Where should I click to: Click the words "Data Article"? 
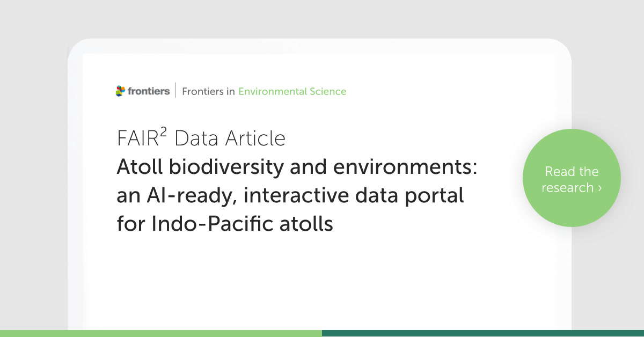[x=230, y=139]
